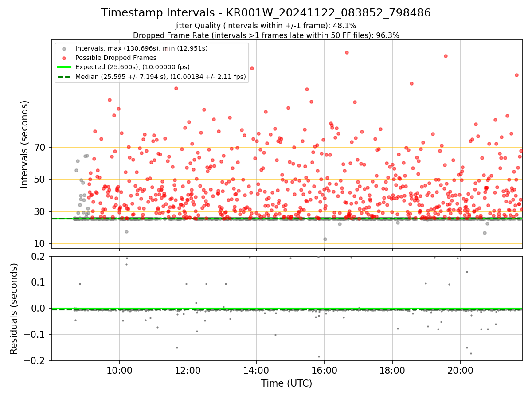Click the dashed green legend line for Median
This screenshot has width=532, height=399.
point(64,77)
